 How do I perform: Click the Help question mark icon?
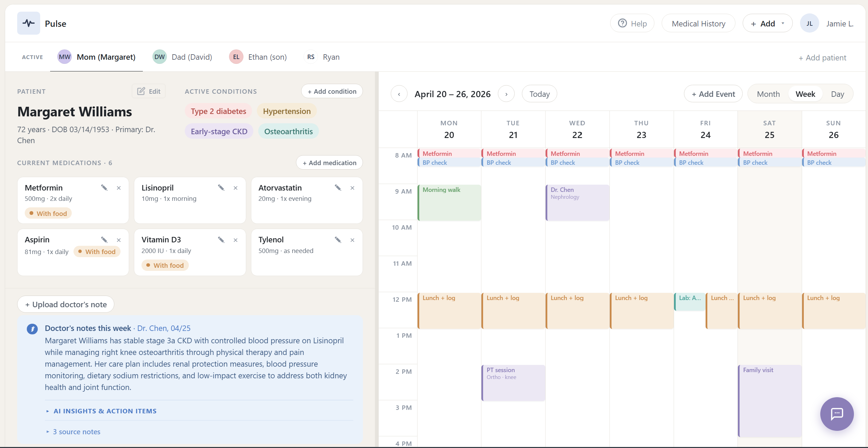click(622, 23)
